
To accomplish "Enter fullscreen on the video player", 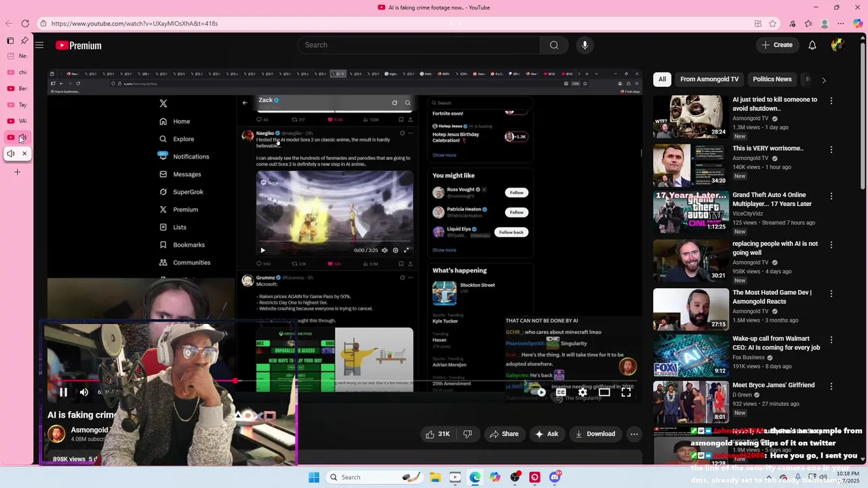I will pos(626,392).
